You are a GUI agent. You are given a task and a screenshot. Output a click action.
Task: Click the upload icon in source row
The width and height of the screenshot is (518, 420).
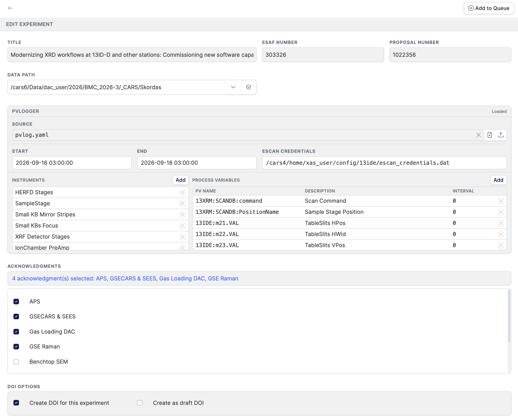point(501,135)
